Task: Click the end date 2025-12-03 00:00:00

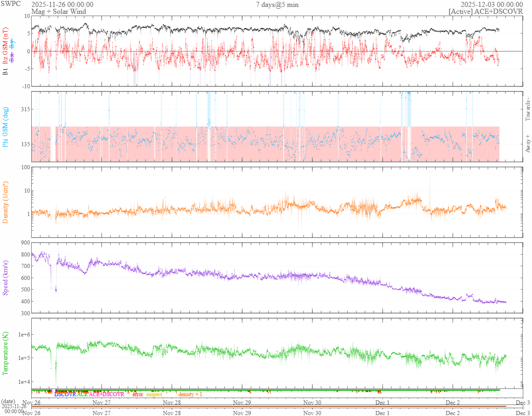Action: 492,5
